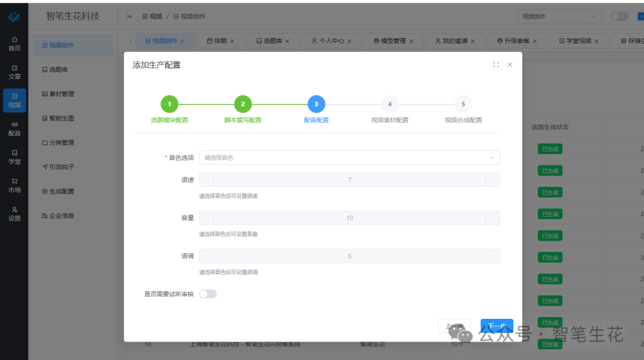The height and width of the screenshot is (360, 644).
Task: Collapse the breadcrumb sidebar toggle arrow
Action: (x=129, y=16)
